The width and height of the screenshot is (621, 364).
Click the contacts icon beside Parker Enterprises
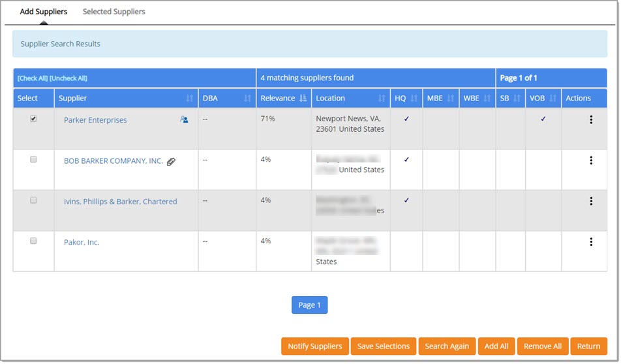(184, 119)
